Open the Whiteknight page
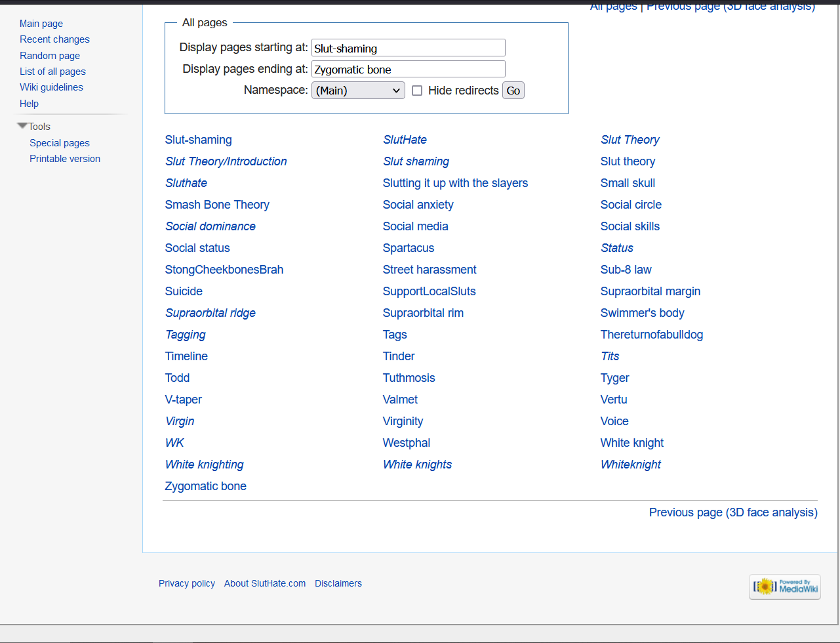 (x=631, y=465)
